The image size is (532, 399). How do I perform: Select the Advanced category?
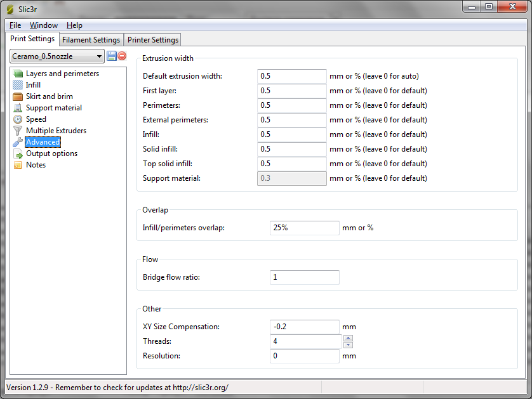pyautogui.click(x=43, y=142)
